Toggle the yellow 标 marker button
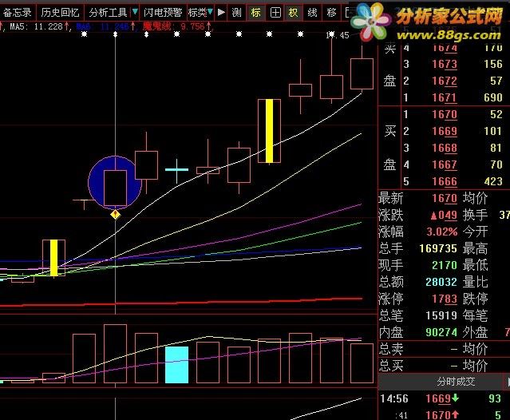 (x=255, y=12)
